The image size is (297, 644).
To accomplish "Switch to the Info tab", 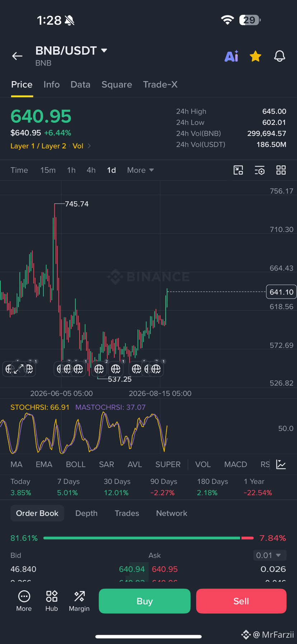I will pyautogui.click(x=52, y=85).
